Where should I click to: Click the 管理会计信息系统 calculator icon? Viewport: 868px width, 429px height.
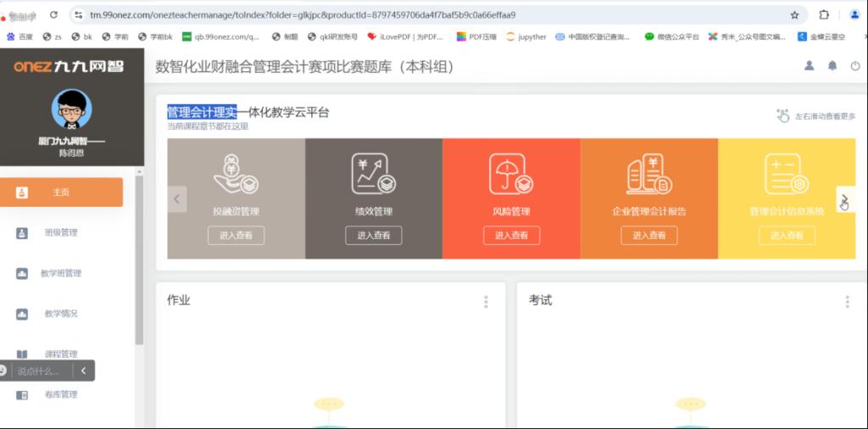tap(786, 175)
